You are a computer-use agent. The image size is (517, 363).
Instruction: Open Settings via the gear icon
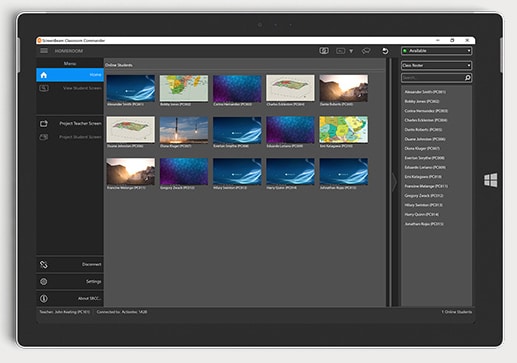pos(44,281)
